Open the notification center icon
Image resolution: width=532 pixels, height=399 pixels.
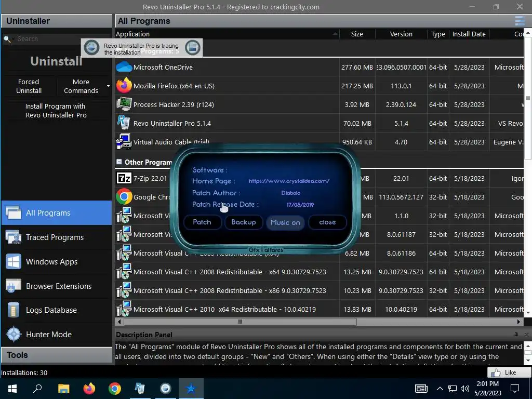coord(515,389)
